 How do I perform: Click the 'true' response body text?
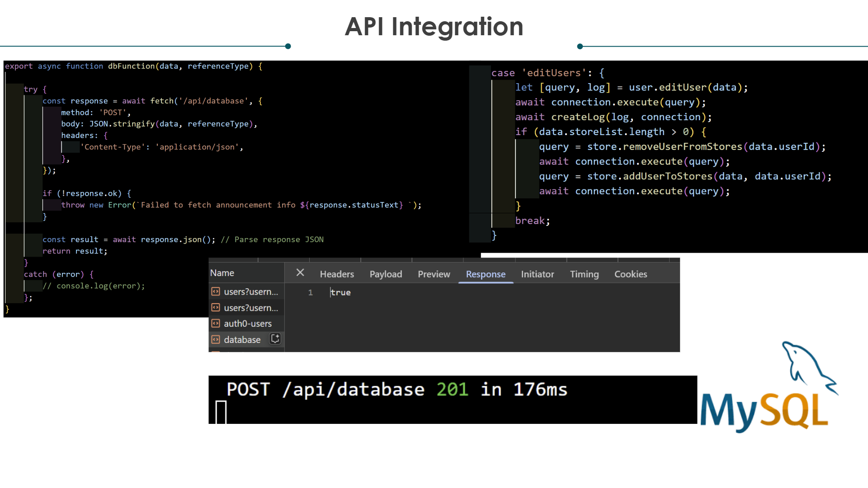coord(340,292)
